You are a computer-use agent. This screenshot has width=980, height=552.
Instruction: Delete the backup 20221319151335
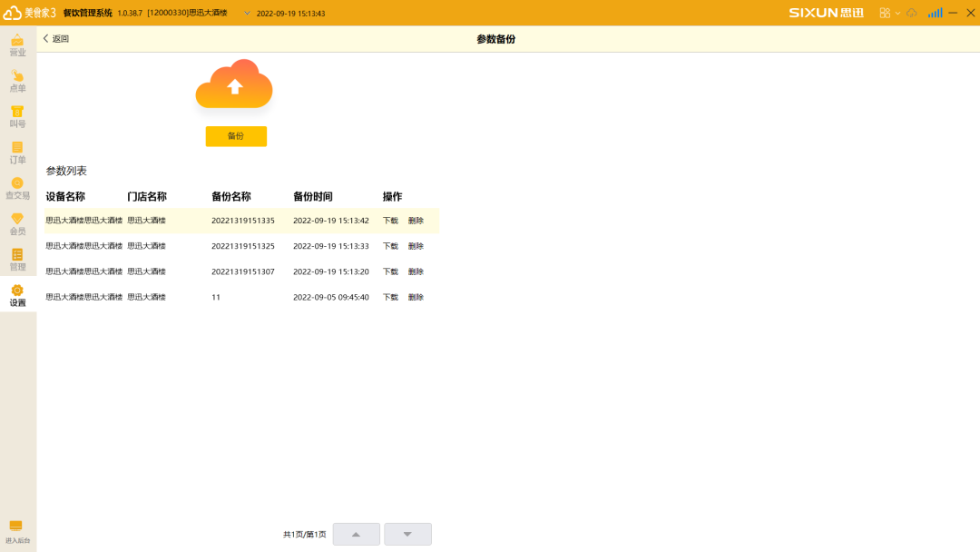tap(415, 220)
